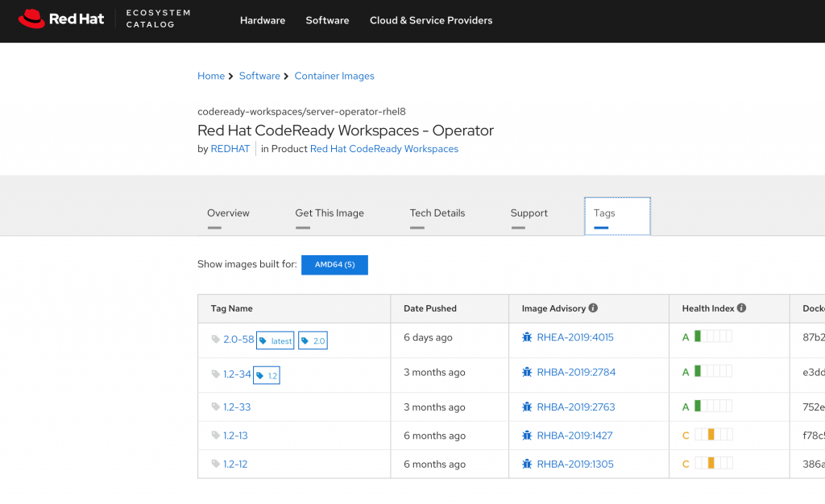This screenshot has height=504, width=825.
Task: Click the bug icon beside RHBA-2019:1305
Action: point(527,464)
